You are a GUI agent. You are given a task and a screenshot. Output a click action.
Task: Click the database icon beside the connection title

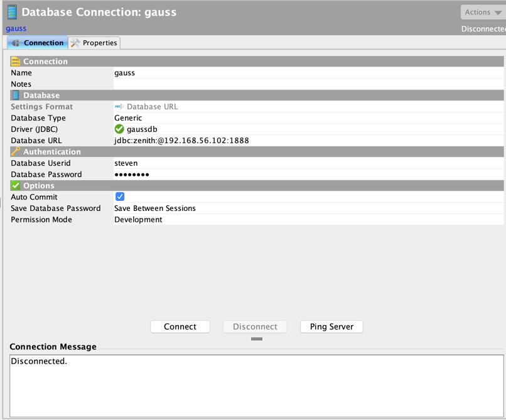(x=12, y=12)
